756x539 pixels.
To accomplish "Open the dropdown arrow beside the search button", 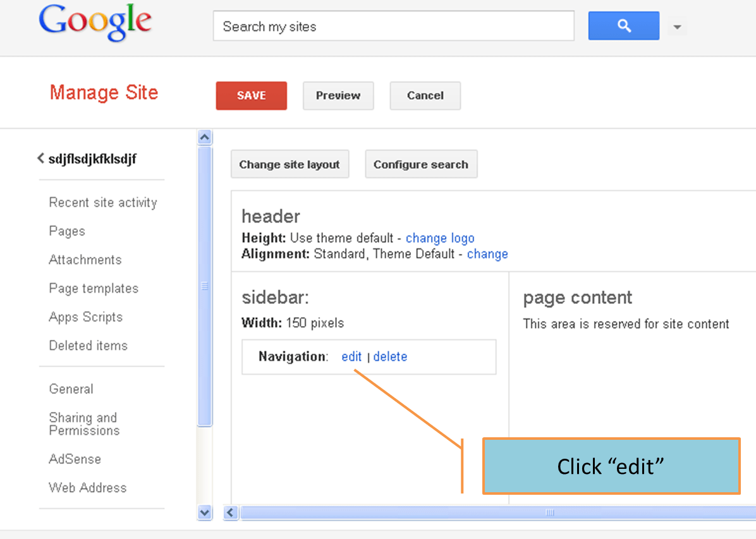I will [x=676, y=26].
